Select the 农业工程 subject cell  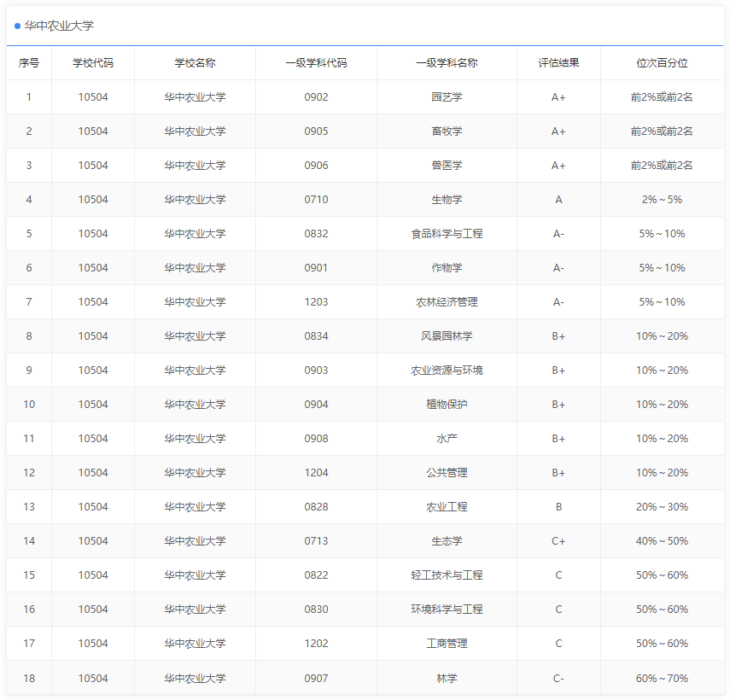(x=447, y=506)
